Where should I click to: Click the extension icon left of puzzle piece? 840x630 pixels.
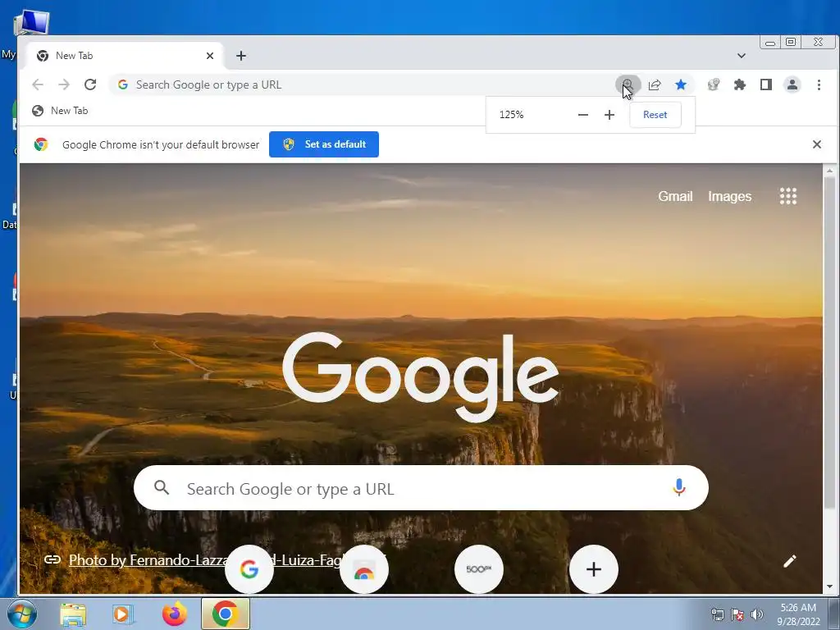713,84
